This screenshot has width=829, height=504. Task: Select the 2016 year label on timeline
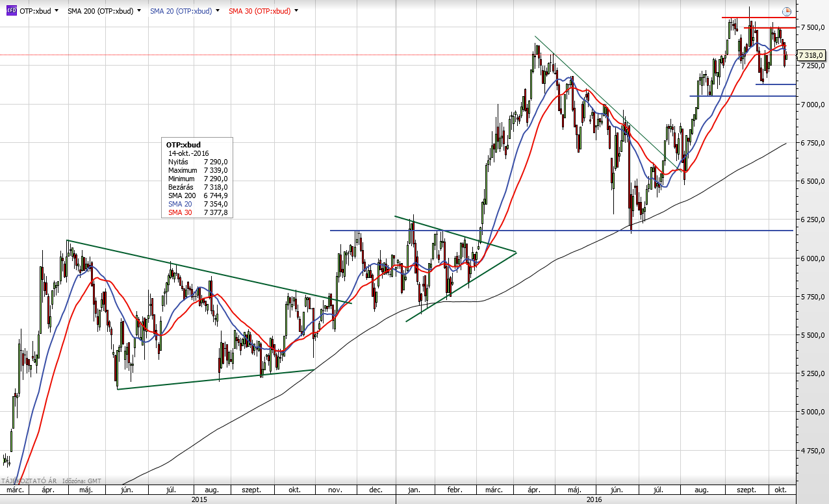coord(594,499)
